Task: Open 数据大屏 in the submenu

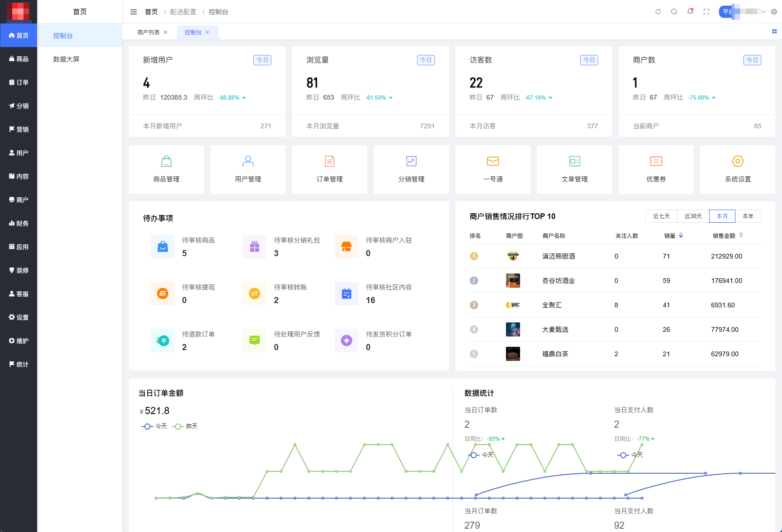Action: [x=66, y=59]
